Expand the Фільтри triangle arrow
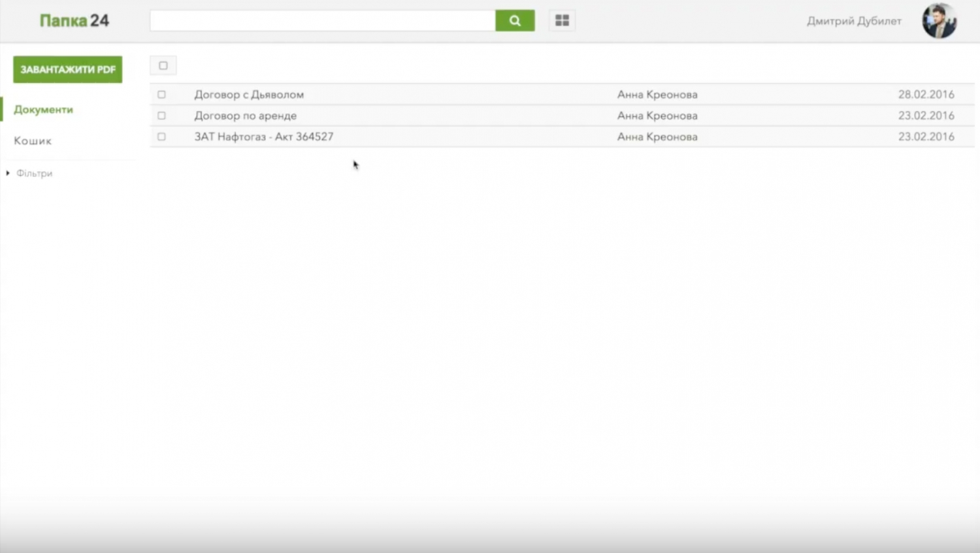This screenshot has width=980, height=553. (x=8, y=173)
